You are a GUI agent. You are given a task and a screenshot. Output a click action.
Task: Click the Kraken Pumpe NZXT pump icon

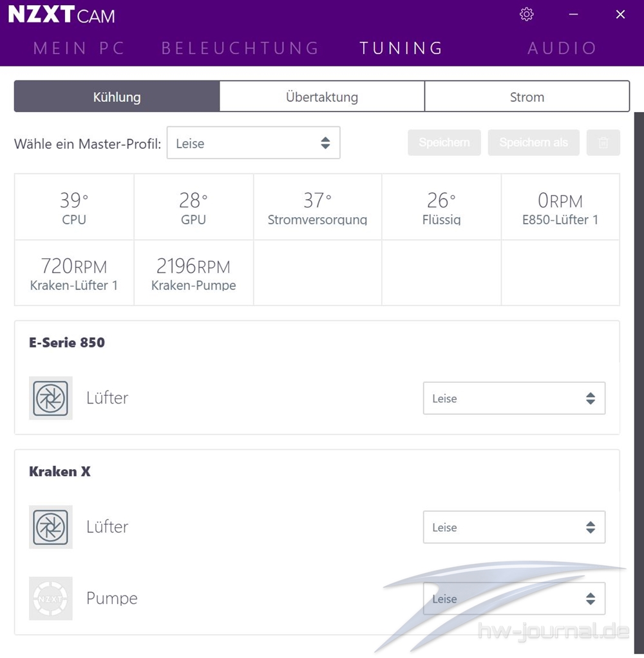pyautogui.click(x=51, y=599)
